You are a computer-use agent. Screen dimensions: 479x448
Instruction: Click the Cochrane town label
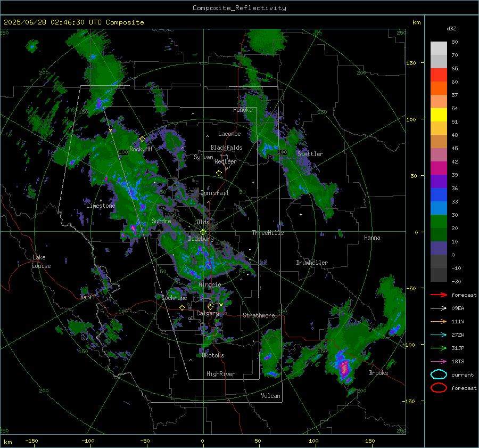pos(174,298)
